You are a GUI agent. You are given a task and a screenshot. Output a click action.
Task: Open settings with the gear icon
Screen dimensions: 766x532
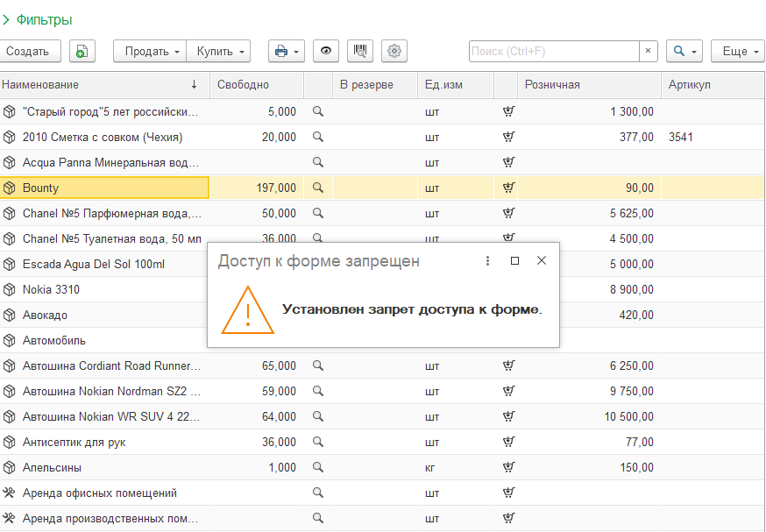[x=394, y=52]
